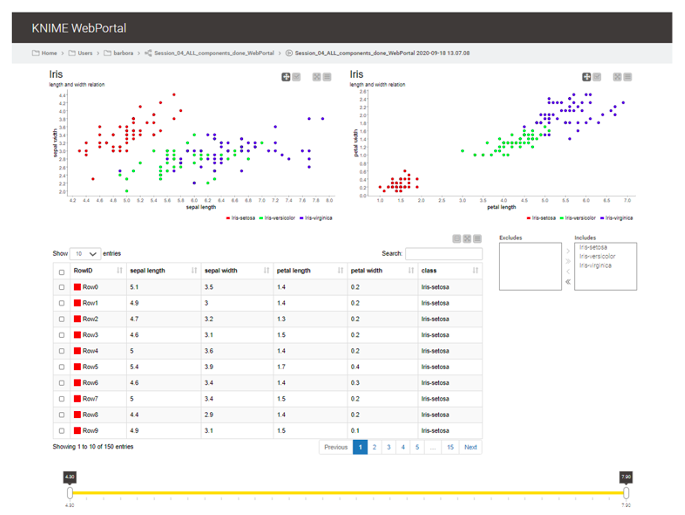Screen dimensions: 685x515
Task: Open the settings menu icon on left scatter plot
Action: pos(327,77)
